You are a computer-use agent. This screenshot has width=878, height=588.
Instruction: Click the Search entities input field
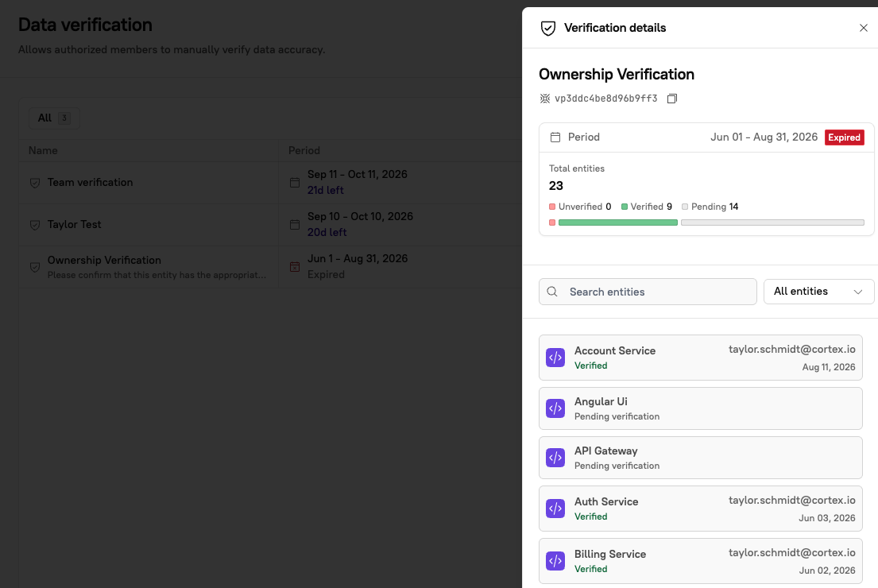click(x=648, y=292)
